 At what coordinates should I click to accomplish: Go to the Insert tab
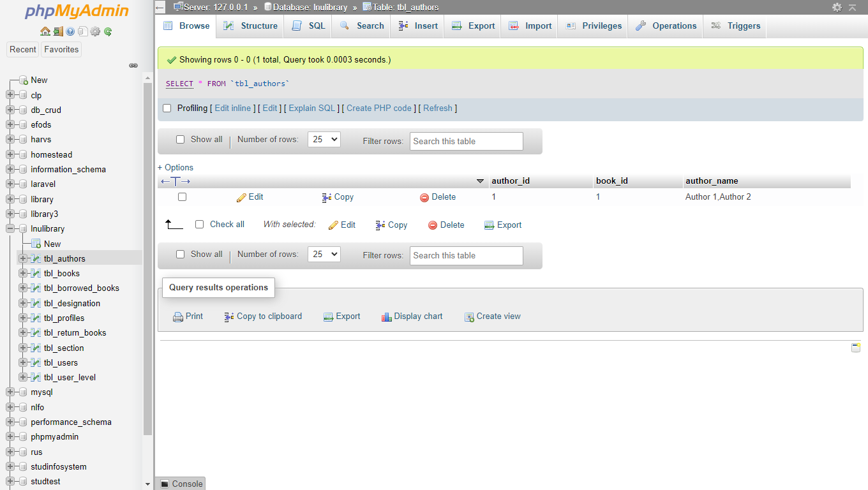[417, 26]
